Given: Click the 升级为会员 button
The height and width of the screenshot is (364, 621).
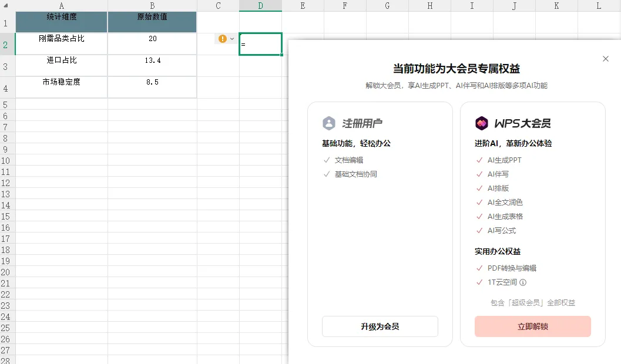Looking at the screenshot, I should [380, 326].
